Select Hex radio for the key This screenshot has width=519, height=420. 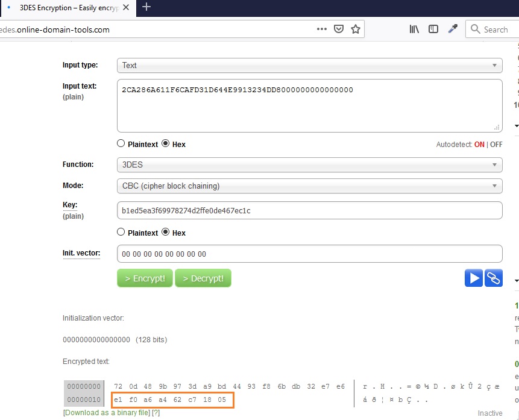point(166,232)
